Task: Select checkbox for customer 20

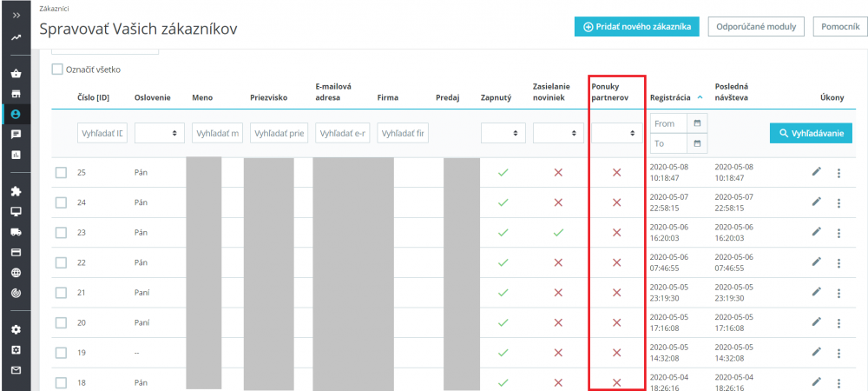Action: pos(61,322)
